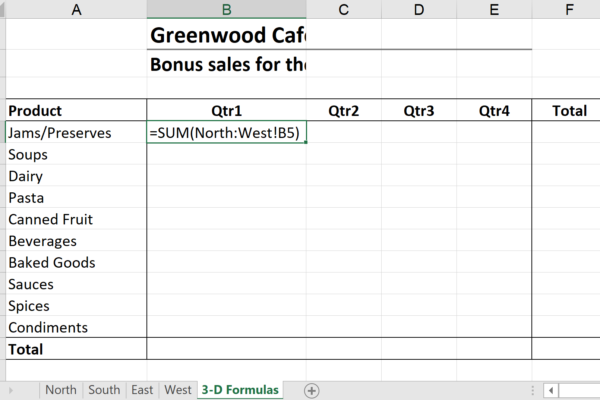This screenshot has height=400, width=600.
Task: Click the Condiments product cell
Action: coord(76,327)
